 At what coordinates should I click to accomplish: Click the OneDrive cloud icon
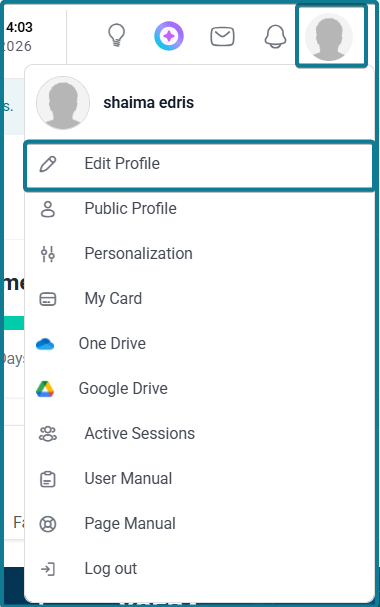[45, 344]
